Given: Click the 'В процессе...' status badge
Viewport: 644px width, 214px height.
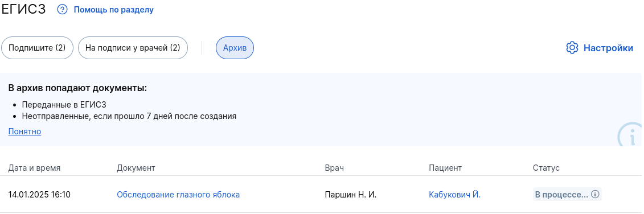Looking at the screenshot, I should coord(567,194).
